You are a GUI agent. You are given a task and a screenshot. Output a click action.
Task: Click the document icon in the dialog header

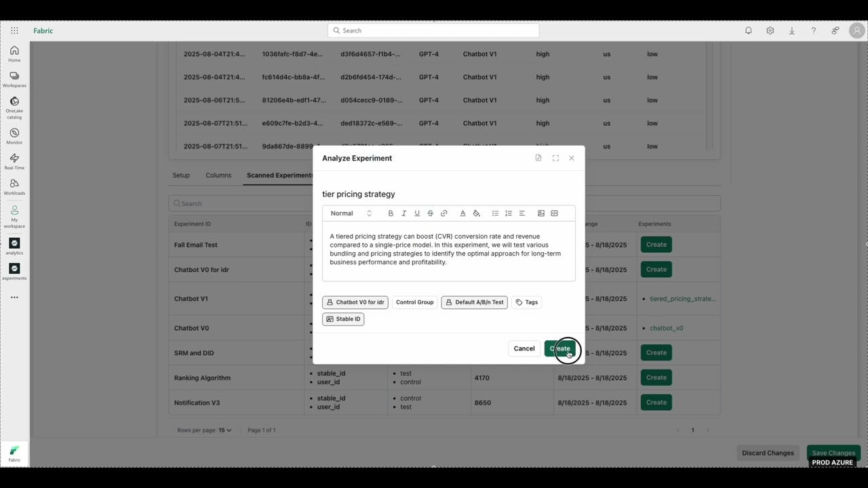tap(538, 158)
